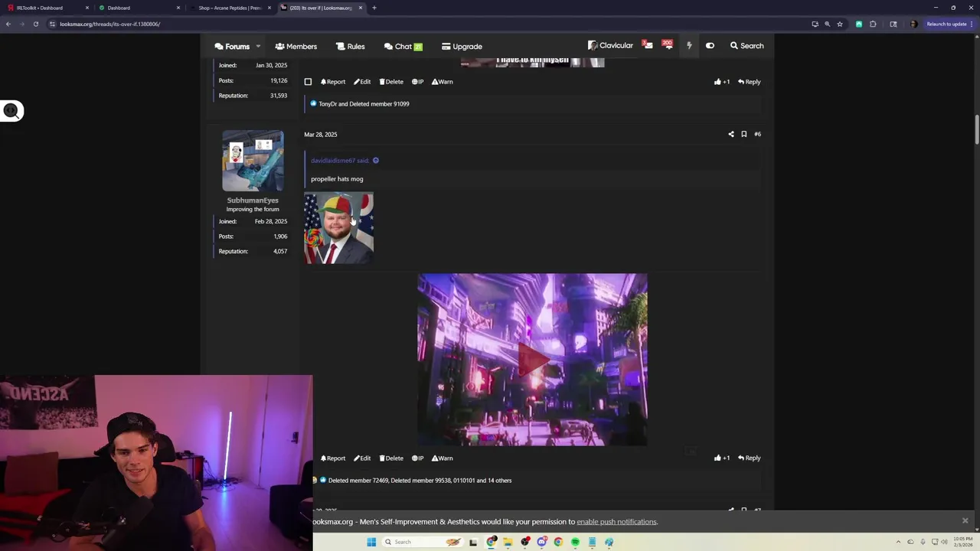Click enable push notifications link
The height and width of the screenshot is (551, 980).
[x=616, y=522]
